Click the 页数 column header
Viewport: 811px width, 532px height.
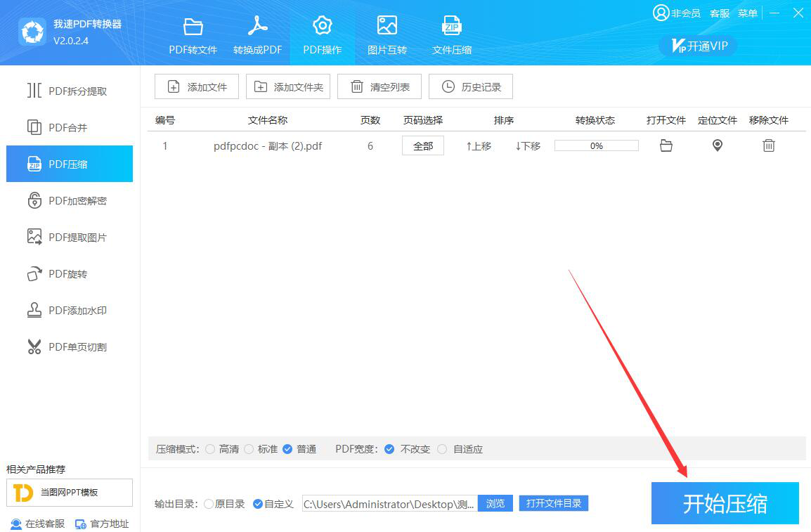[370, 120]
